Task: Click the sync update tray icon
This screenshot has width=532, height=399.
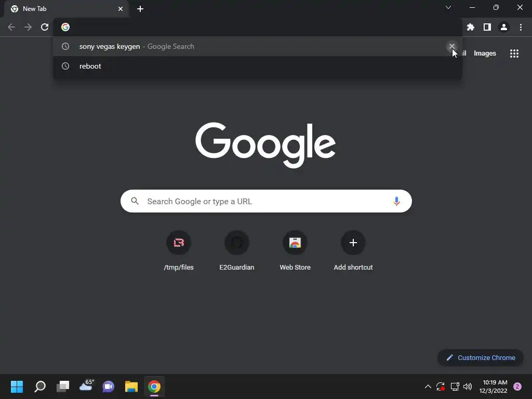Action: pyautogui.click(x=441, y=387)
